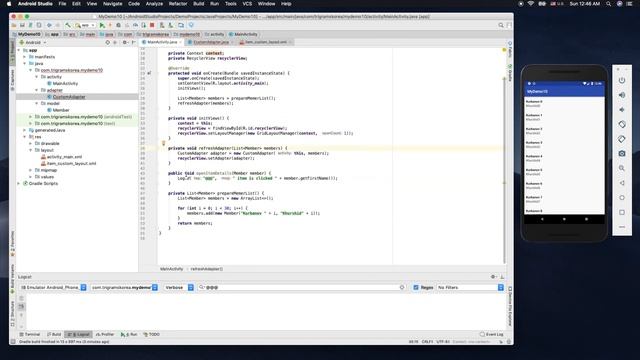Screen dimensions: 640x360
Task: Tap Rustamov 3 row in emulator list
Action: pyautogui.click(x=564, y=144)
